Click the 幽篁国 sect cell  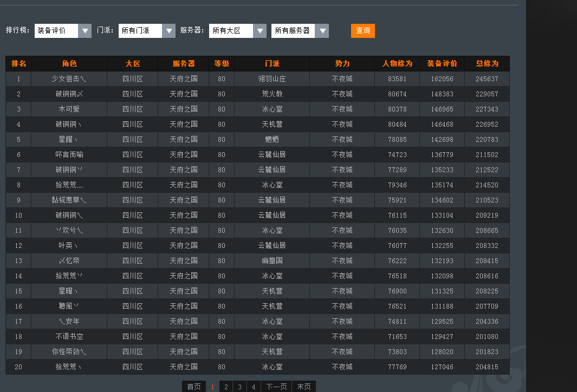tap(272, 261)
